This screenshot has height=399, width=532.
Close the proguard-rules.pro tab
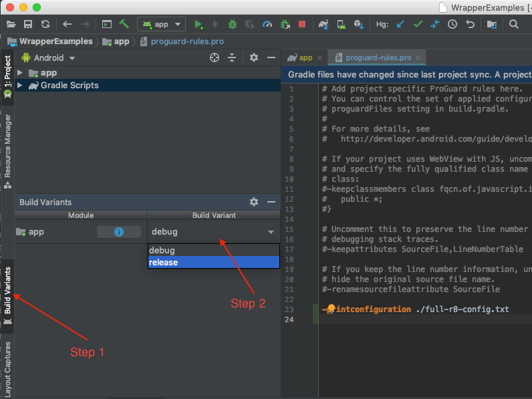[418, 58]
